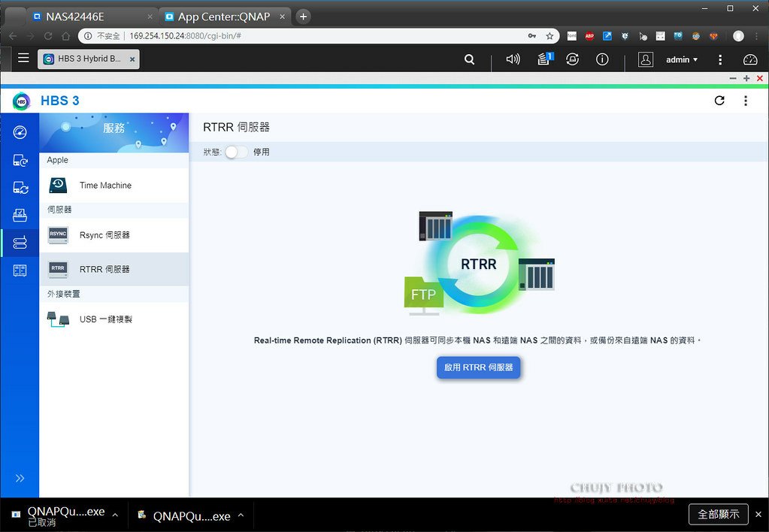Click the 服務 services header banner
The image size is (769, 532).
point(114,133)
